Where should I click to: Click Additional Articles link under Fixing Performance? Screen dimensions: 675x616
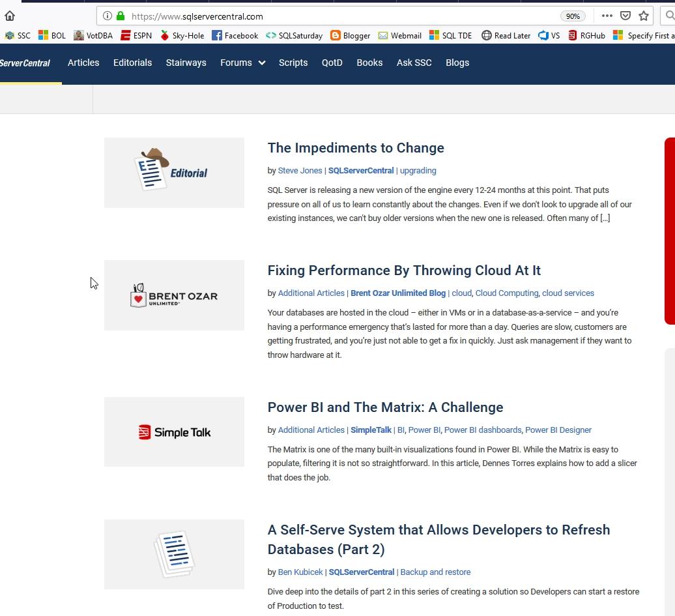(x=311, y=293)
